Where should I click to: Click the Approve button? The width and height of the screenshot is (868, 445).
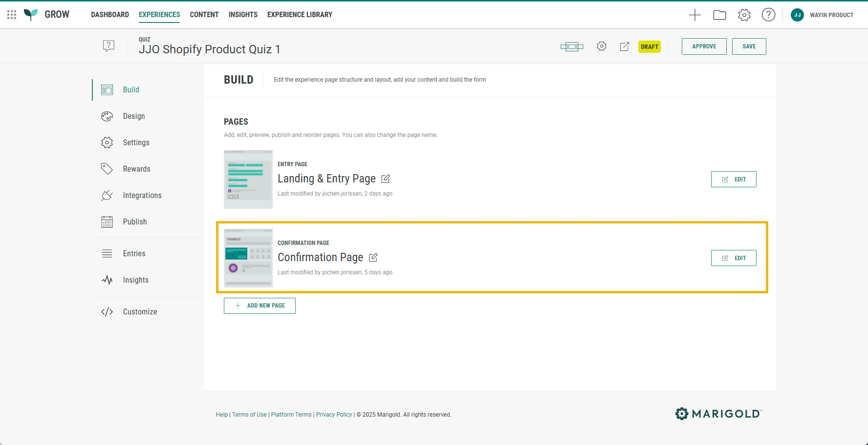point(704,46)
